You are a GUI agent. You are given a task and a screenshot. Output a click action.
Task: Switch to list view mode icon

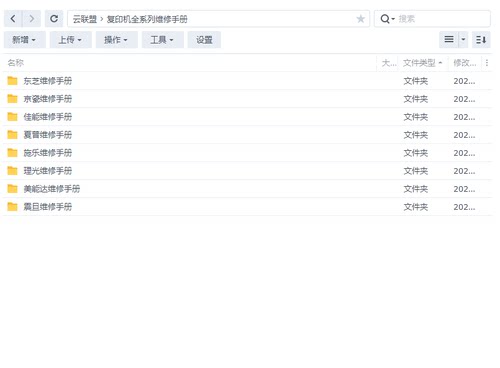449,40
